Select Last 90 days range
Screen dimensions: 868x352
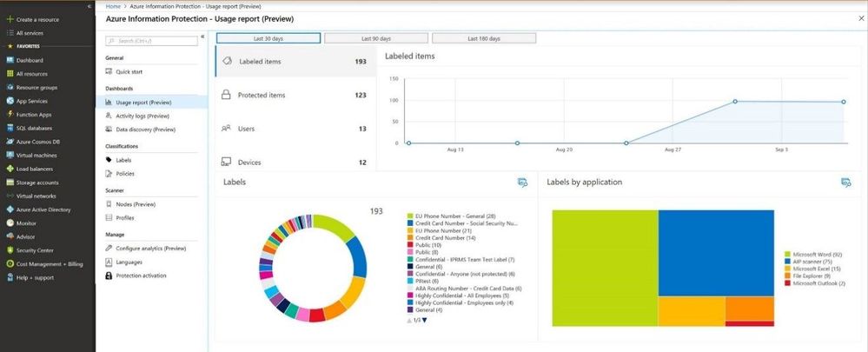coord(376,39)
